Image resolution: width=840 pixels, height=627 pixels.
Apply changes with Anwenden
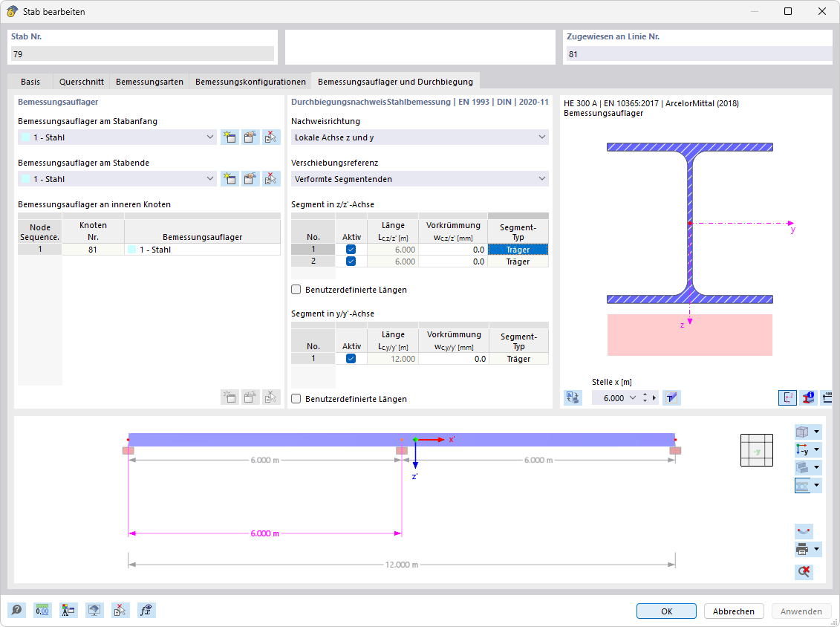[801, 611]
